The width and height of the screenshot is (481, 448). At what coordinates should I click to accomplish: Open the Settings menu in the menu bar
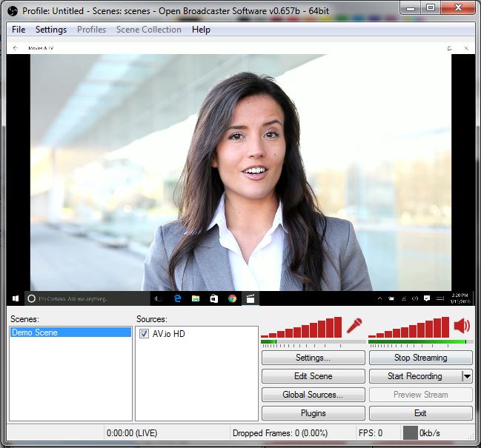coord(51,30)
